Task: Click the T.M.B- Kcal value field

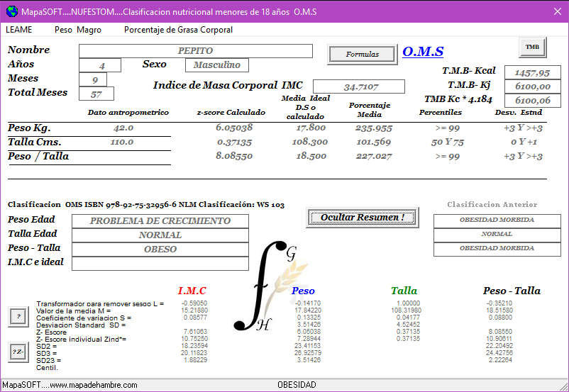Action: click(x=532, y=72)
